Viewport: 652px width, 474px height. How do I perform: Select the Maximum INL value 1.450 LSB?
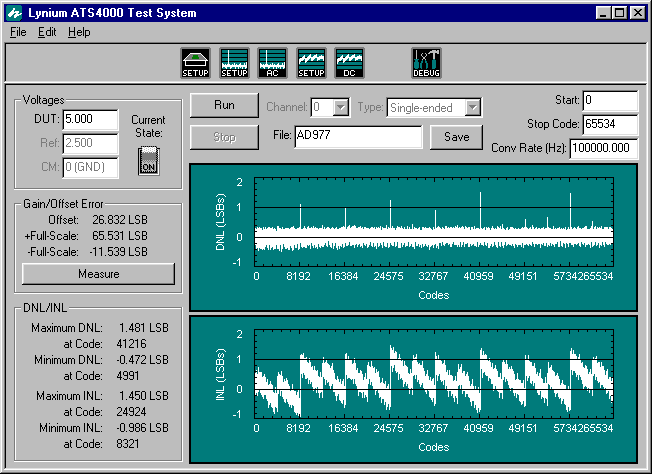[144, 396]
